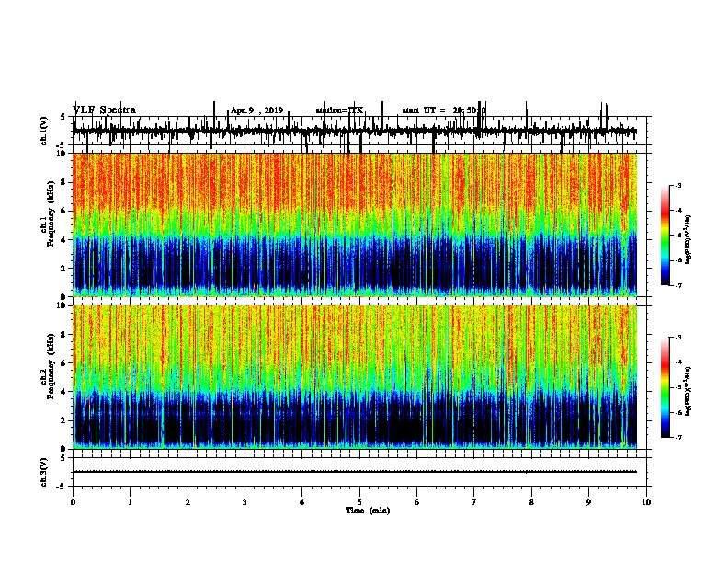Select the ch.1 "Frequency (kHz)" axis label
Screen dimensions: 728x563
[51, 214]
